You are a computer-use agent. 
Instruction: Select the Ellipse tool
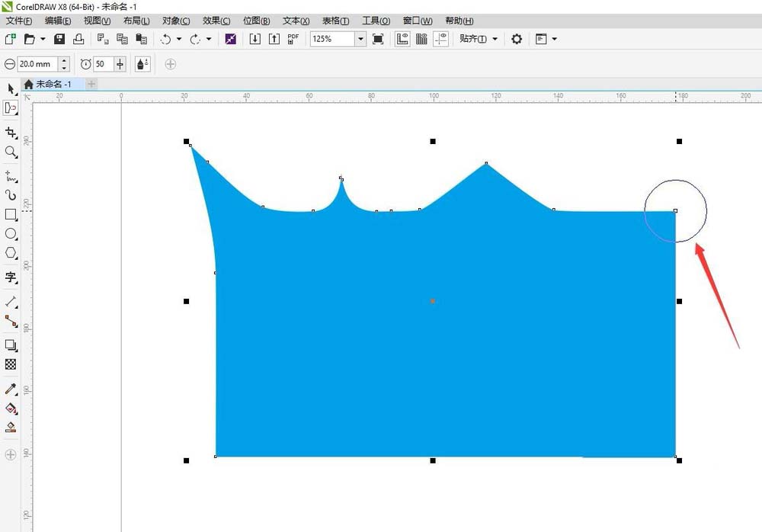[x=11, y=234]
